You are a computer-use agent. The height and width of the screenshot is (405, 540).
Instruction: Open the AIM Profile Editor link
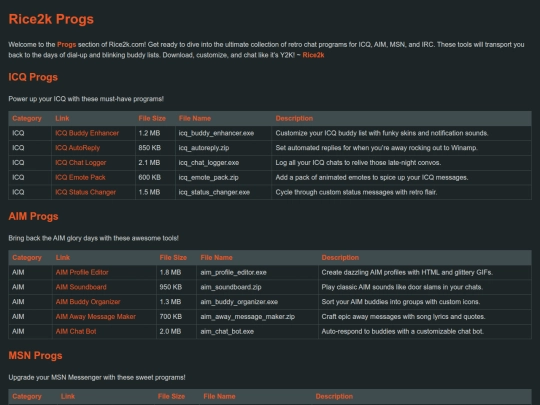pos(82,272)
